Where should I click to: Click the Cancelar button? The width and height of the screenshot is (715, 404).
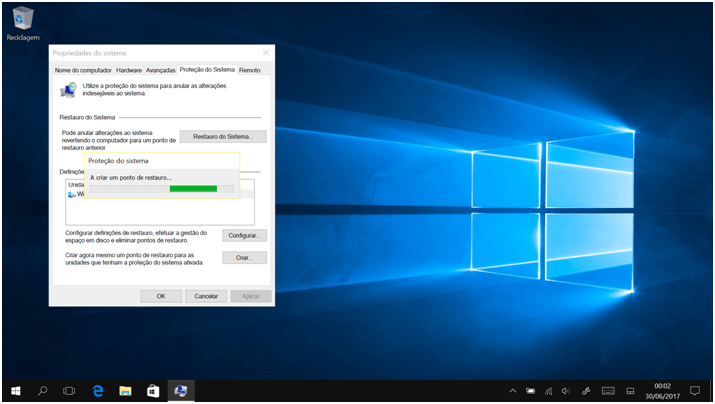point(206,296)
